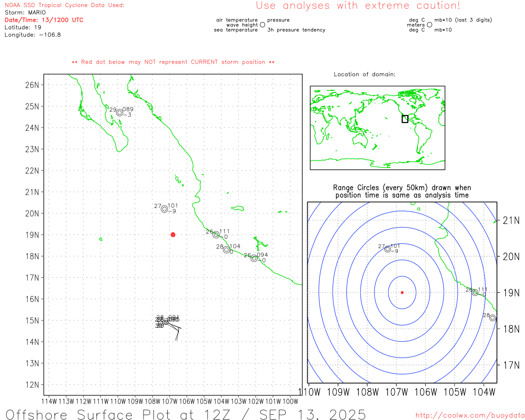525x420 pixels.
Task: Click the 21N label on range circles plot
Action: pyautogui.click(x=511, y=221)
